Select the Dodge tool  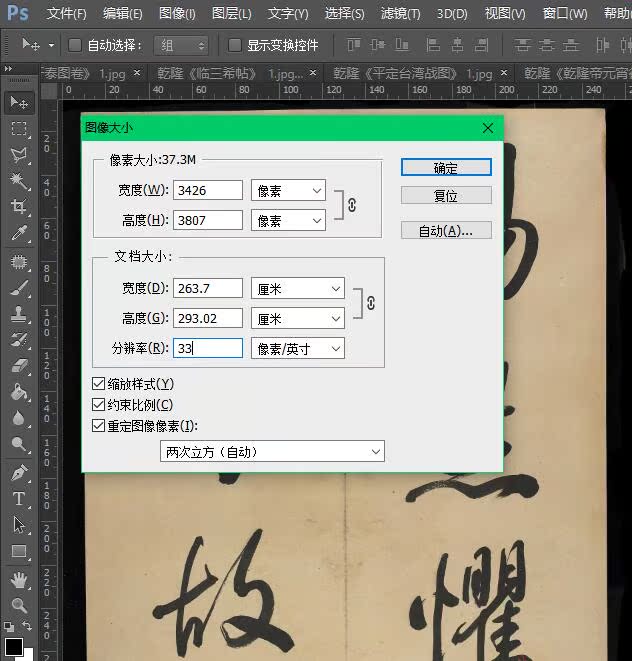click(19, 444)
